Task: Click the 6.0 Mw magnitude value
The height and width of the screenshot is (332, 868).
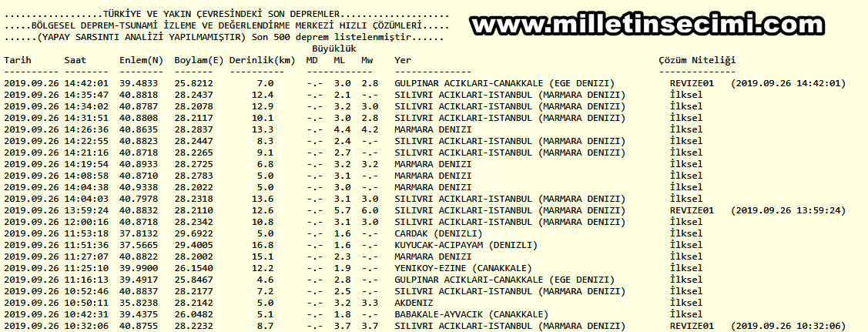Action: 370,210
